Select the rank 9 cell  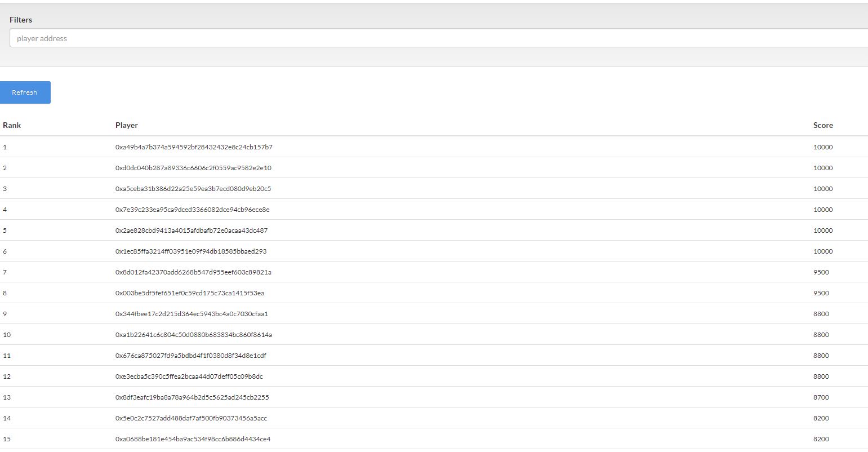click(5, 314)
